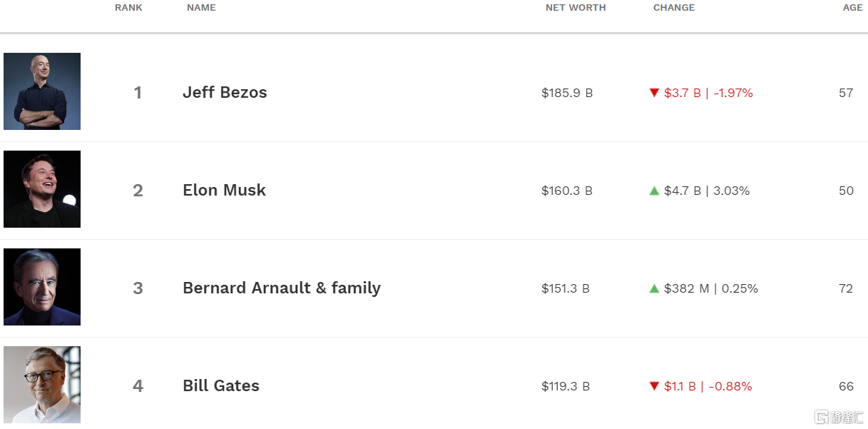Sort by the AGE column header
Viewport: 868px width, 429px height.
(x=852, y=8)
